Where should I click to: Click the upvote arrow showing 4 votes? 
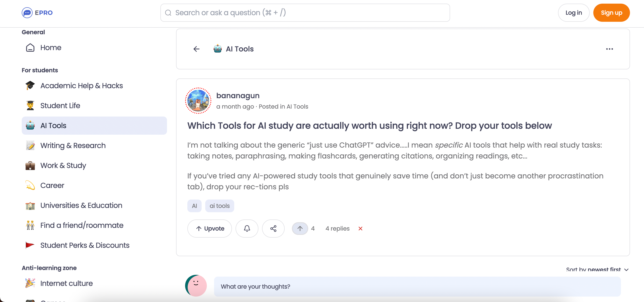[300, 228]
